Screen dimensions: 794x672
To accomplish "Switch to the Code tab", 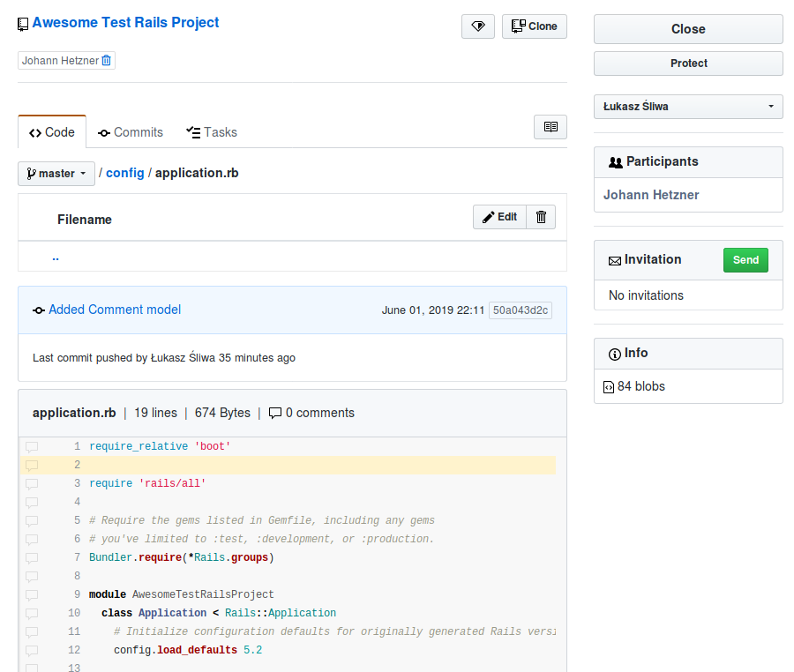I will click(x=52, y=132).
